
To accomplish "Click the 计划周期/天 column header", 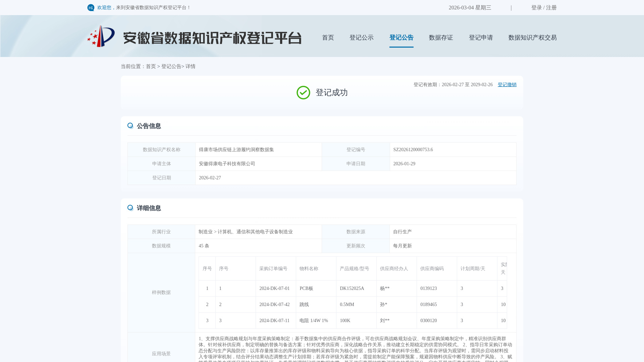I will pyautogui.click(x=473, y=269).
